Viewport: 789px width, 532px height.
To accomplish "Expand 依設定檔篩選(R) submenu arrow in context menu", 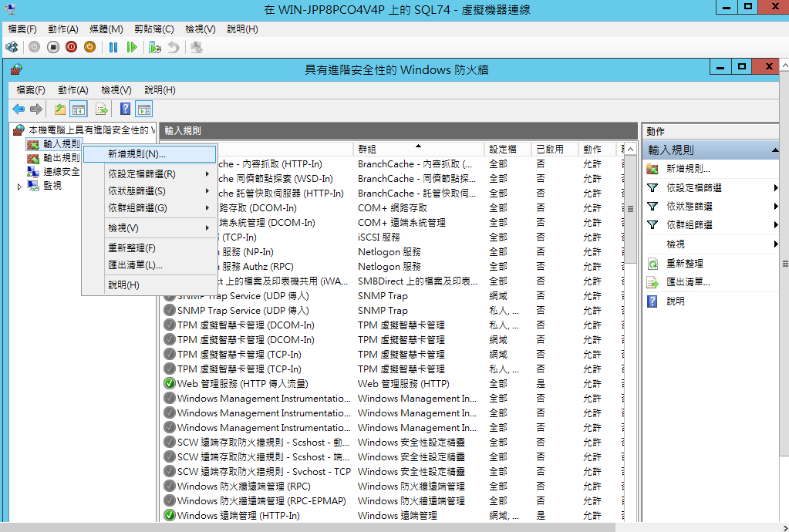I will (207, 174).
